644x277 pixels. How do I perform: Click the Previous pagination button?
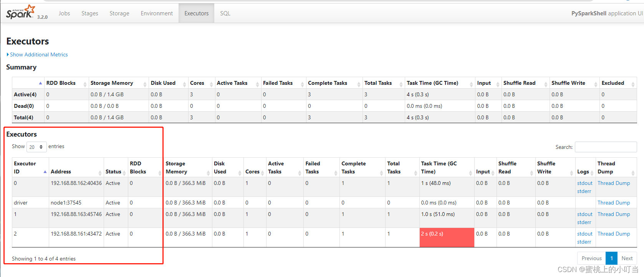click(x=591, y=258)
